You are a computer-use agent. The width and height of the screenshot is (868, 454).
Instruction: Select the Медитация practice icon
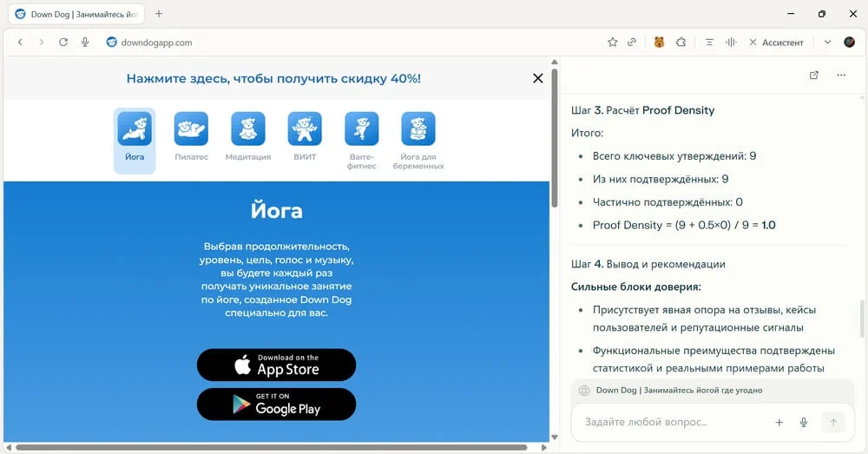click(x=248, y=129)
